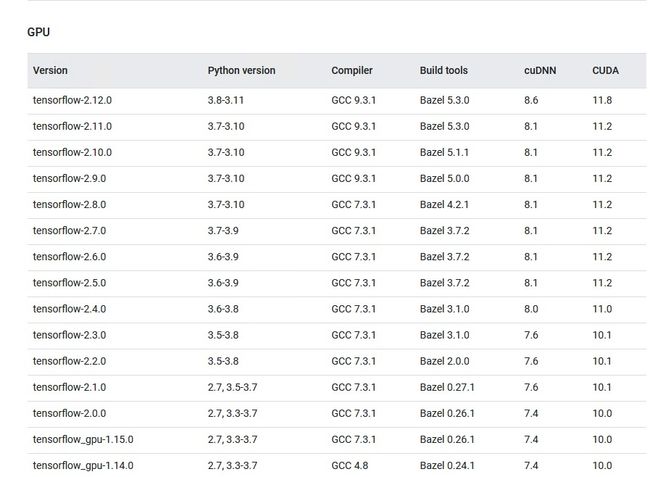Screen dimensions: 650x477
Task: Select the Python version column header
Action: pos(241,70)
